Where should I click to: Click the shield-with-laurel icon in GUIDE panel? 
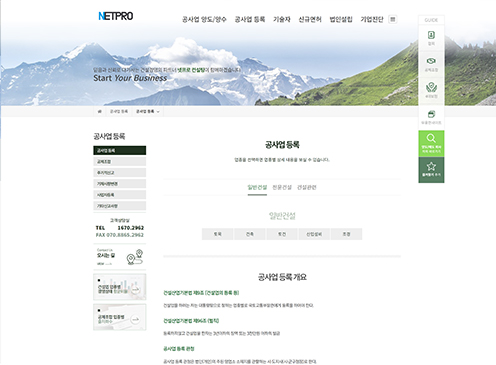431,87
